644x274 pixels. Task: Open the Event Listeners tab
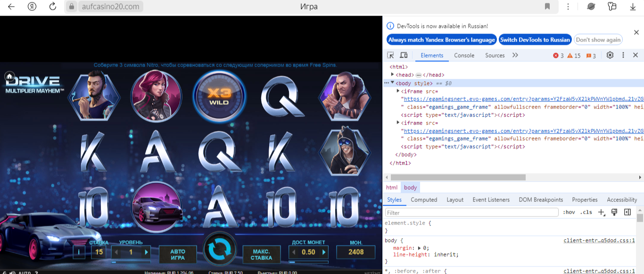pos(491,199)
